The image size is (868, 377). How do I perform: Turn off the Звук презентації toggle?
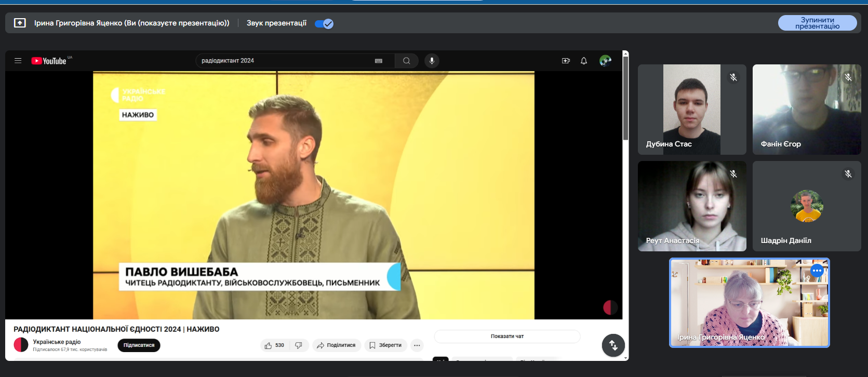[324, 23]
